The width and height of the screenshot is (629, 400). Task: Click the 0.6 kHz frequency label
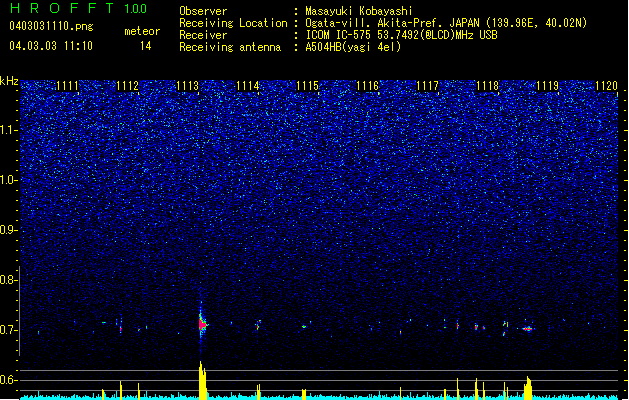pyautogui.click(x=8, y=380)
